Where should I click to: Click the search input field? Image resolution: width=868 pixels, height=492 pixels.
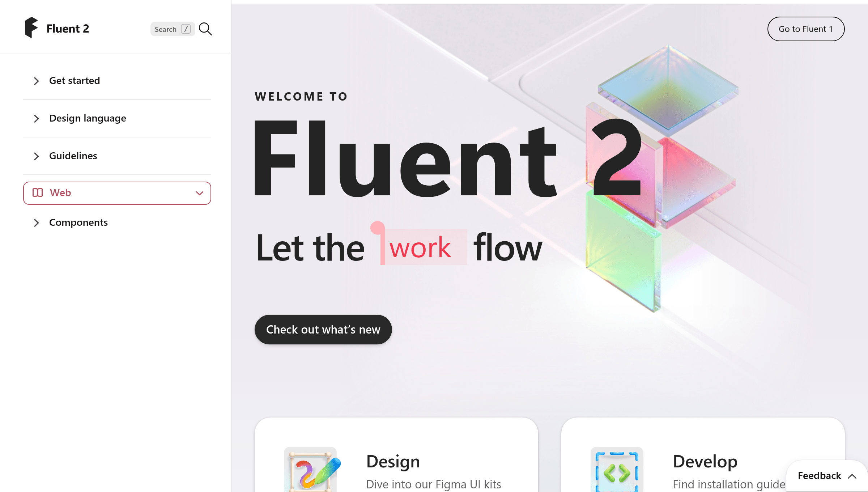point(172,29)
